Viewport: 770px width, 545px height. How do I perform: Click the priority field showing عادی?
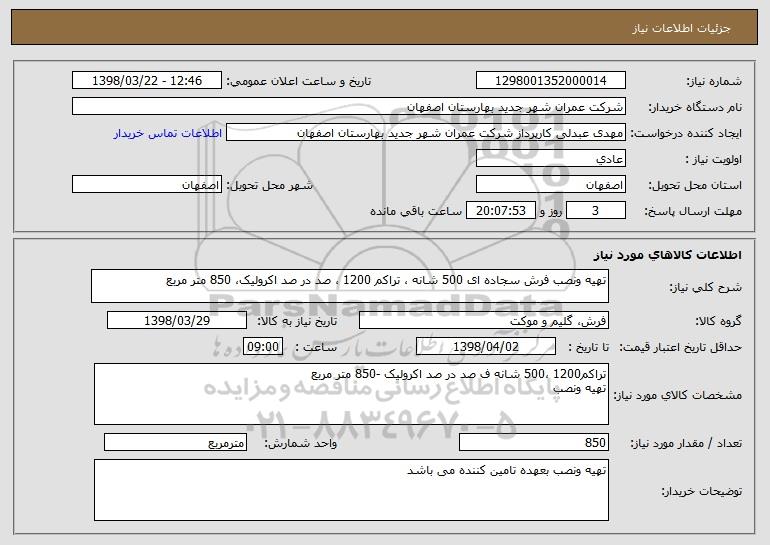click(550, 159)
